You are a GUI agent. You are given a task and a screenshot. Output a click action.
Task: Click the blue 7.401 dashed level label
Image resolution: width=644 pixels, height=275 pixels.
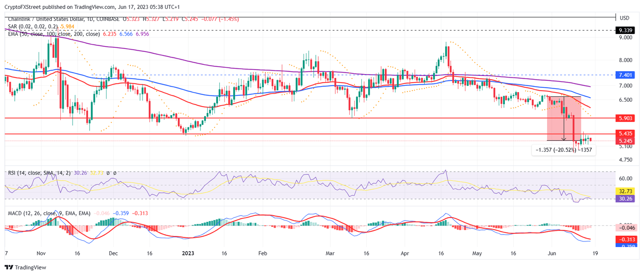pos(625,75)
